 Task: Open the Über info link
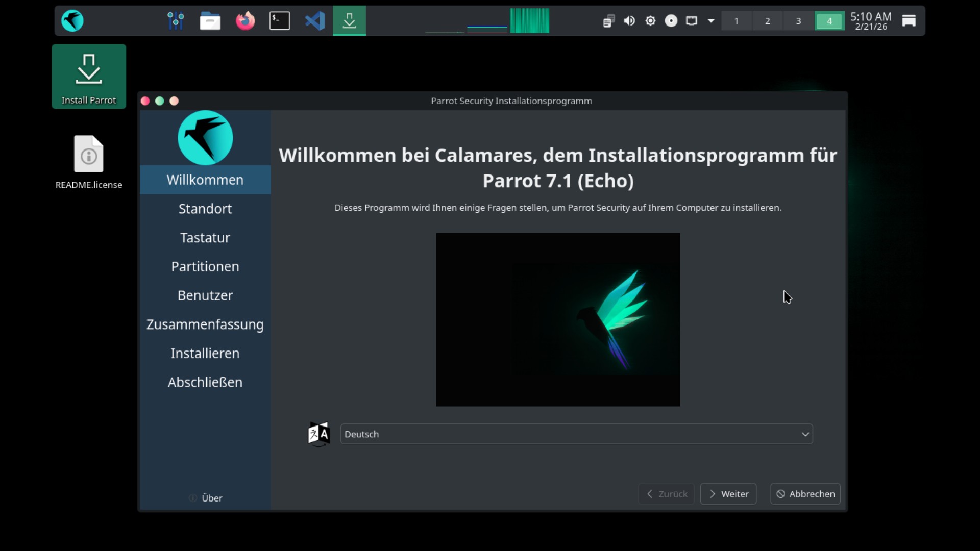tap(206, 498)
